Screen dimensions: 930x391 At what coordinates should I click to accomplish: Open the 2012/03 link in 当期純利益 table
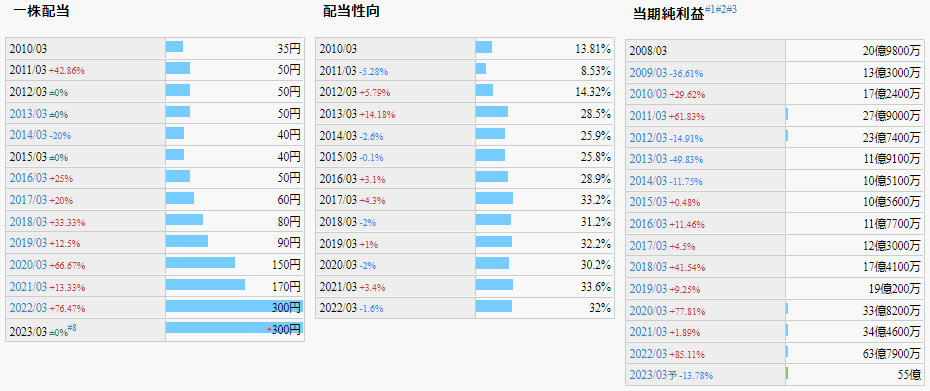[648, 138]
